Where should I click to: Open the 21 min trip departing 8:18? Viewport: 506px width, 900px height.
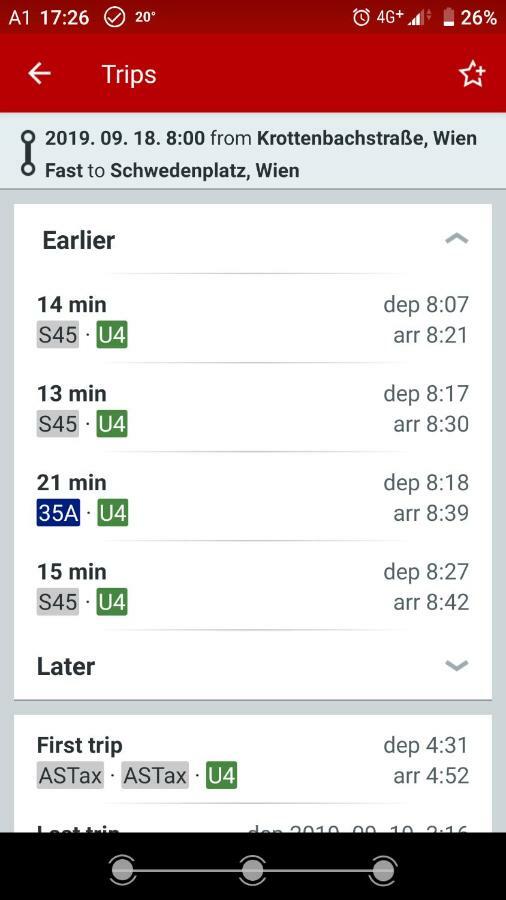click(253, 497)
